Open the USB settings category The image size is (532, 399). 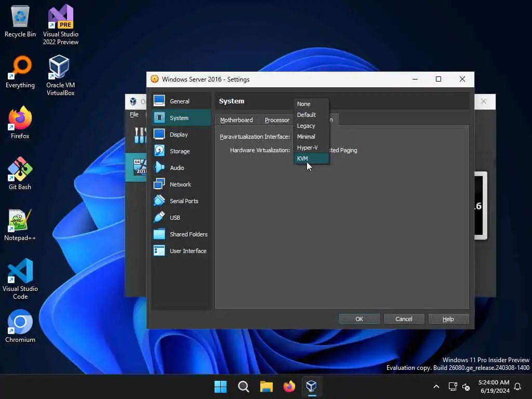pos(181,218)
